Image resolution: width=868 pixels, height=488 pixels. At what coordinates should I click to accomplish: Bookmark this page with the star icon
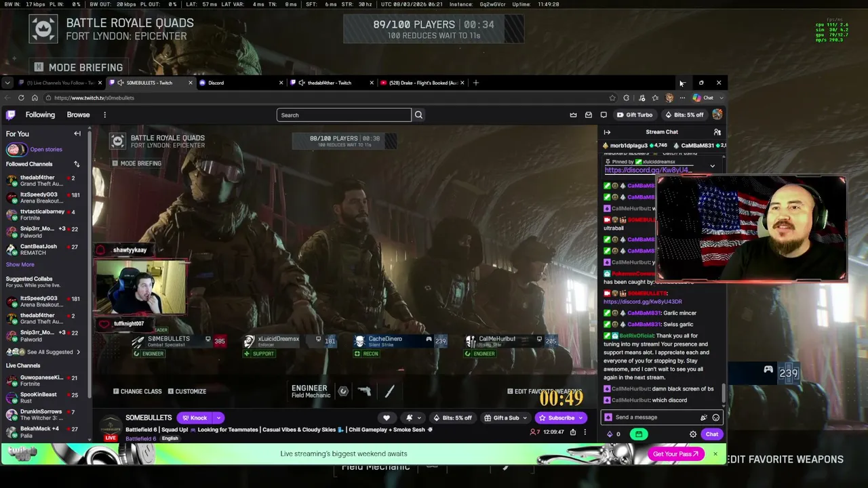coord(612,98)
